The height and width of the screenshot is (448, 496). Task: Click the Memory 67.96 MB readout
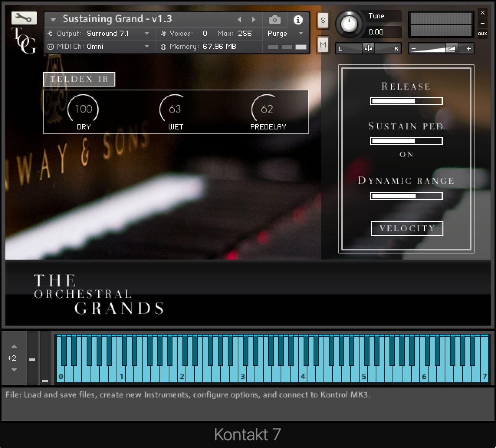pyautogui.click(x=220, y=47)
